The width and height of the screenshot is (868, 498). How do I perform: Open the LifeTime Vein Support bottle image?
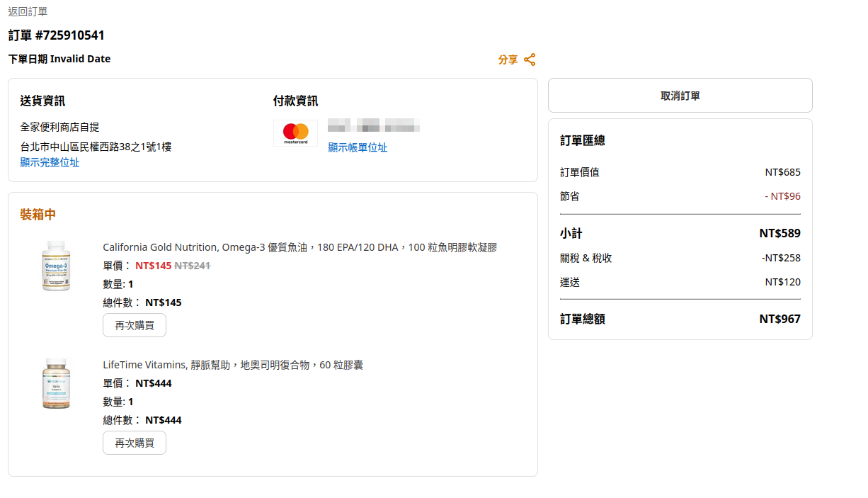(x=56, y=383)
